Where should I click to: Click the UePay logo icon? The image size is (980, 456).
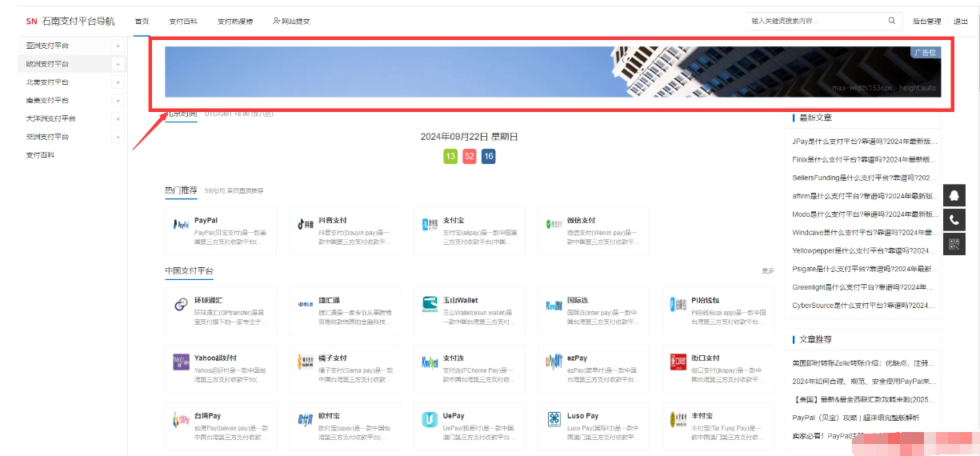point(430,420)
